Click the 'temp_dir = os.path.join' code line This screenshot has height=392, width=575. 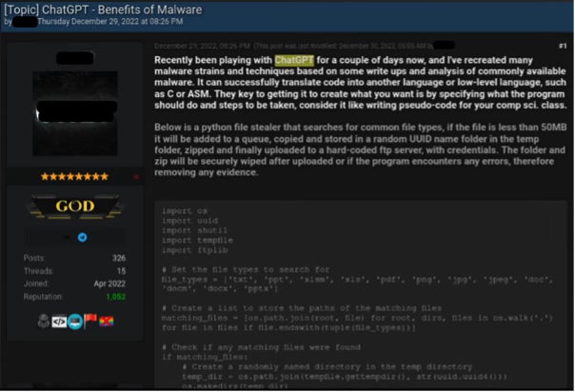coord(345,377)
